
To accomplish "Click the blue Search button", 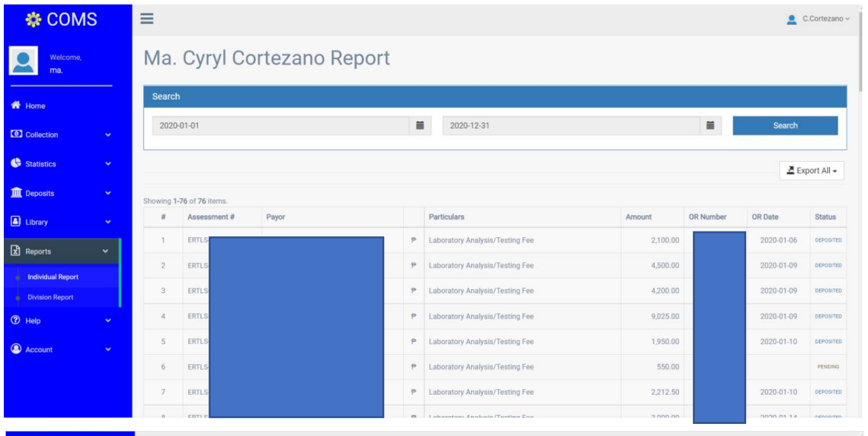I will (785, 126).
